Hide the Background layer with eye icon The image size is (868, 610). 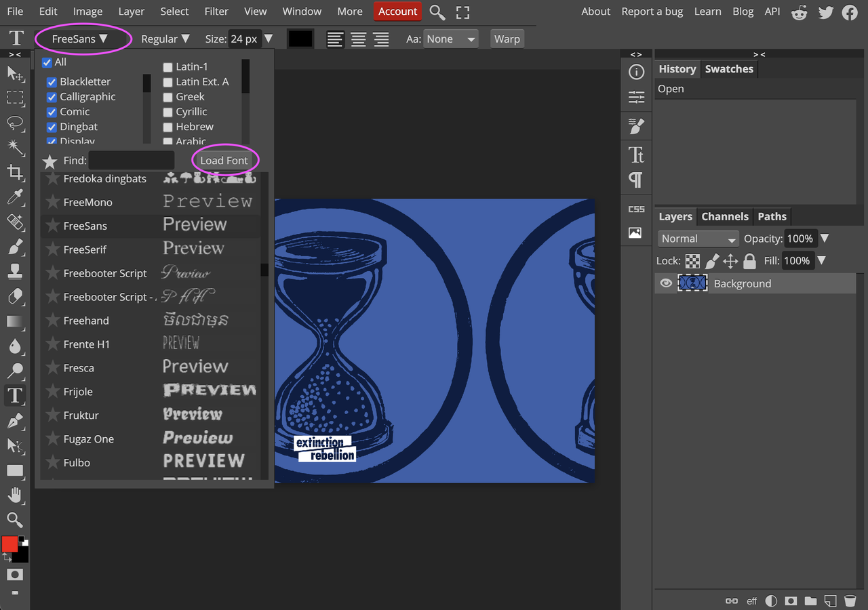[x=666, y=283]
